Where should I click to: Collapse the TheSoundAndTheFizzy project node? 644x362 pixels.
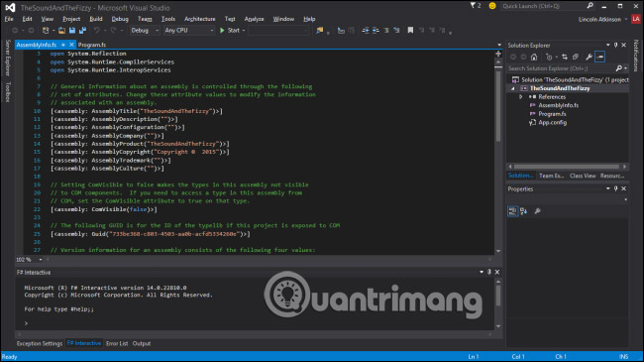tap(513, 88)
